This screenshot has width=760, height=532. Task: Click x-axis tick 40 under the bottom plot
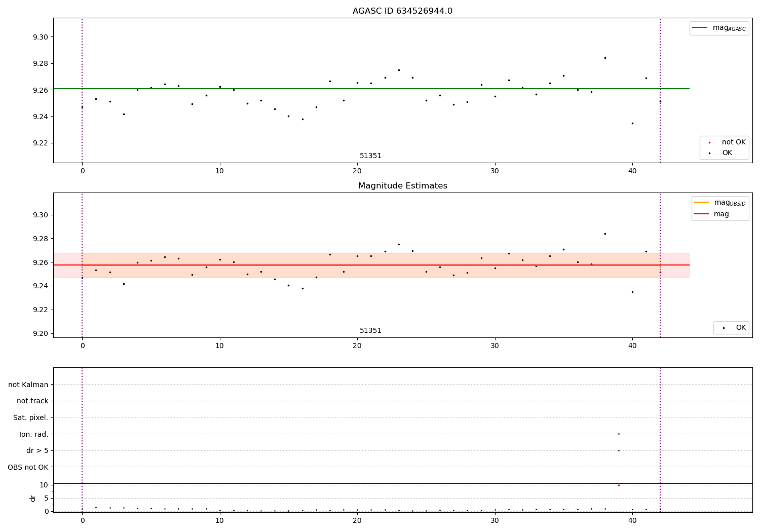point(632,521)
